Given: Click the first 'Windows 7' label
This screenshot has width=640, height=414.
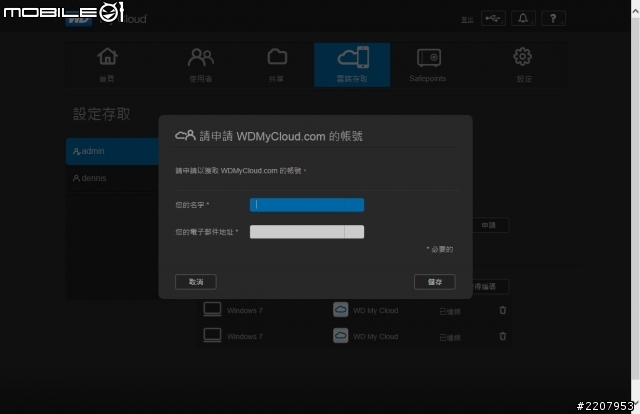Looking at the screenshot, I should click(245, 311).
